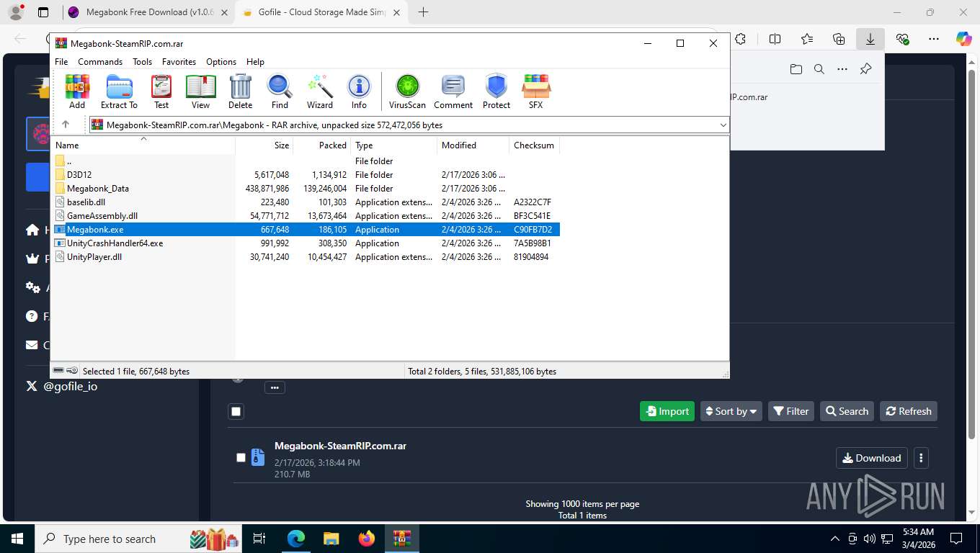Screen dimensions: 980x553
Task: Open the Help menu
Action: [255, 62]
